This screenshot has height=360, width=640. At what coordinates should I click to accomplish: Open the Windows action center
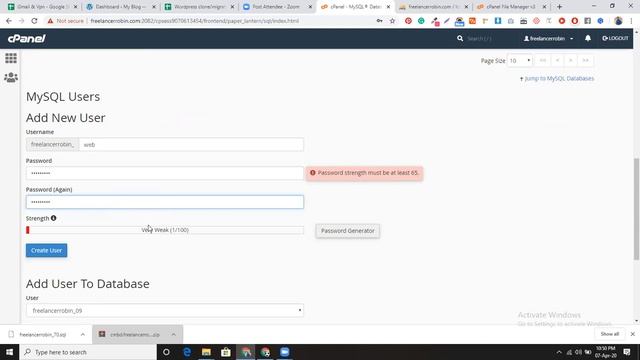tap(627, 352)
